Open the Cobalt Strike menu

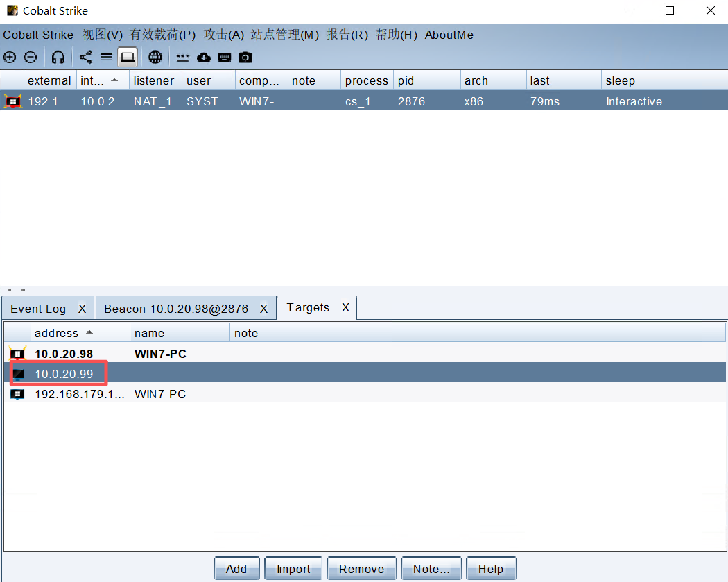[38, 35]
